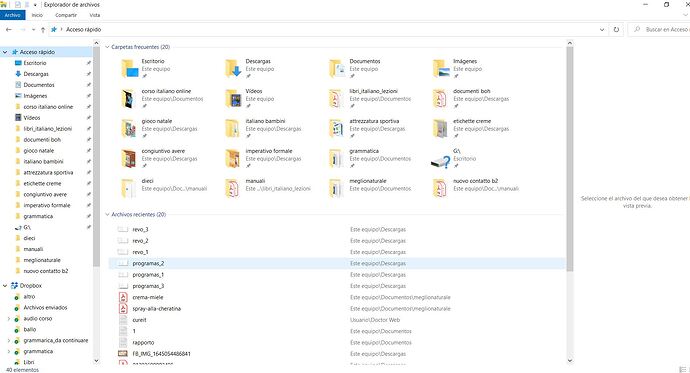Collapse the Carpetas frecuentes section
Viewport: 690px width, 373px height.
(107, 47)
